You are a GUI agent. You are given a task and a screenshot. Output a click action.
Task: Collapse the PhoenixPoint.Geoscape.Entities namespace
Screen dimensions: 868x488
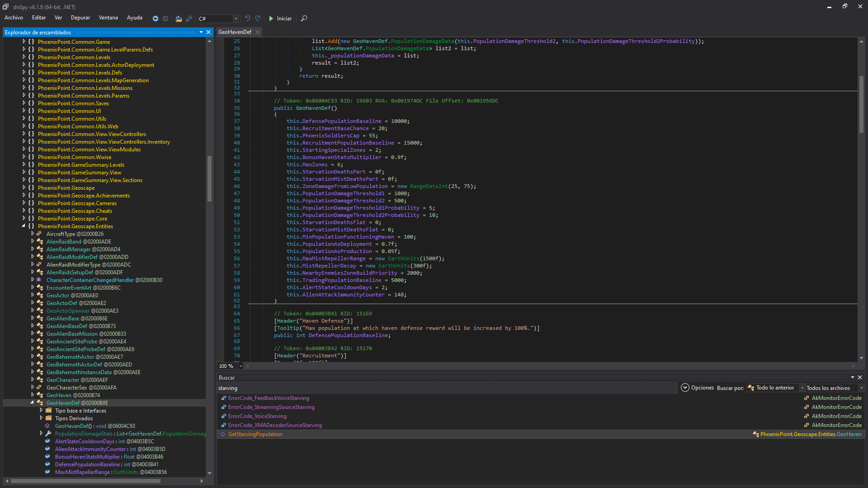point(24,226)
